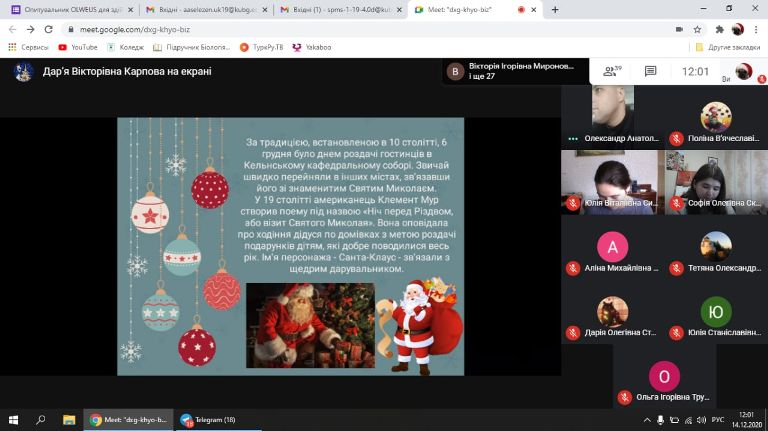768x431 pixels.
Task: Click Ольга Ігорівна avatar tile
Action: 664,376
